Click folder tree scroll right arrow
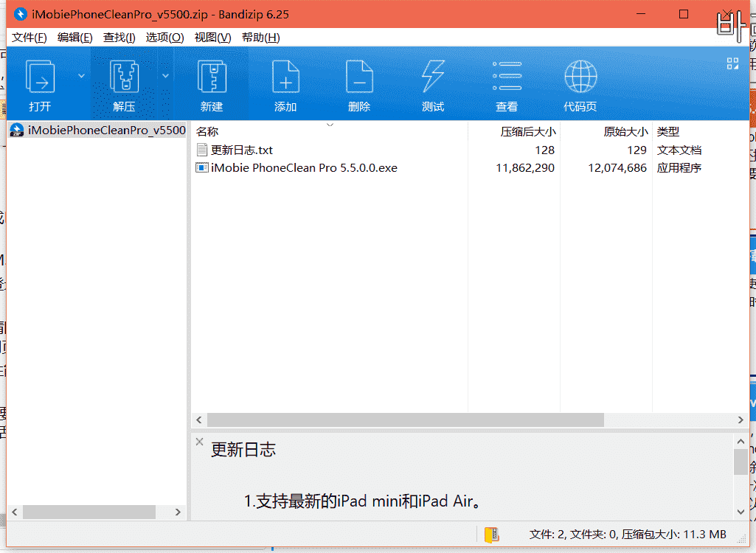The width and height of the screenshot is (756, 553). (x=178, y=512)
